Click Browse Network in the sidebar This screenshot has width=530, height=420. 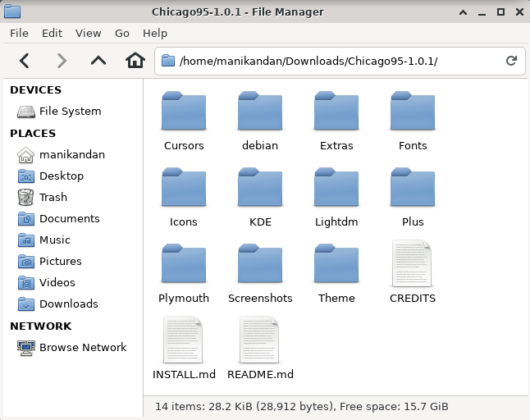82,347
